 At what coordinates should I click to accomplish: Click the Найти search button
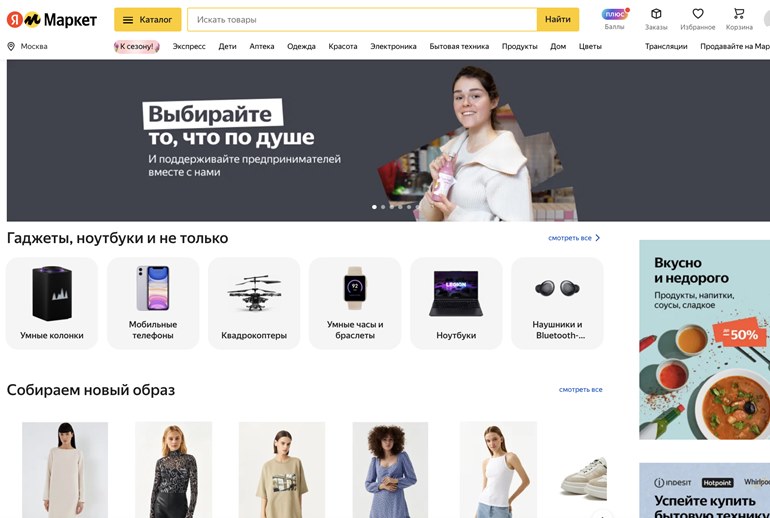(558, 20)
